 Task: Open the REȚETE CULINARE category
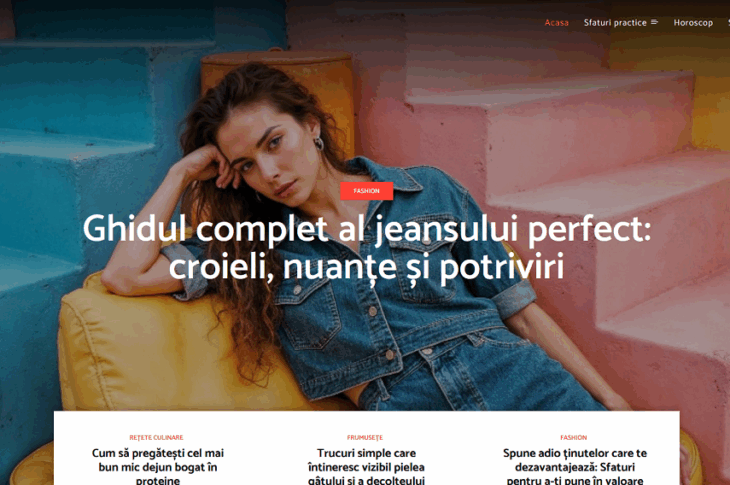(x=156, y=438)
